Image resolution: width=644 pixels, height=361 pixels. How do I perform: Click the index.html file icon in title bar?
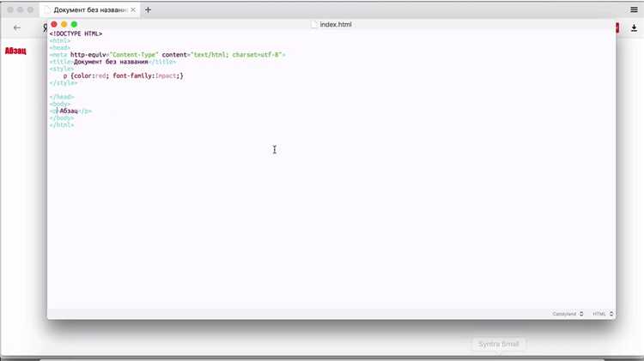pos(313,24)
